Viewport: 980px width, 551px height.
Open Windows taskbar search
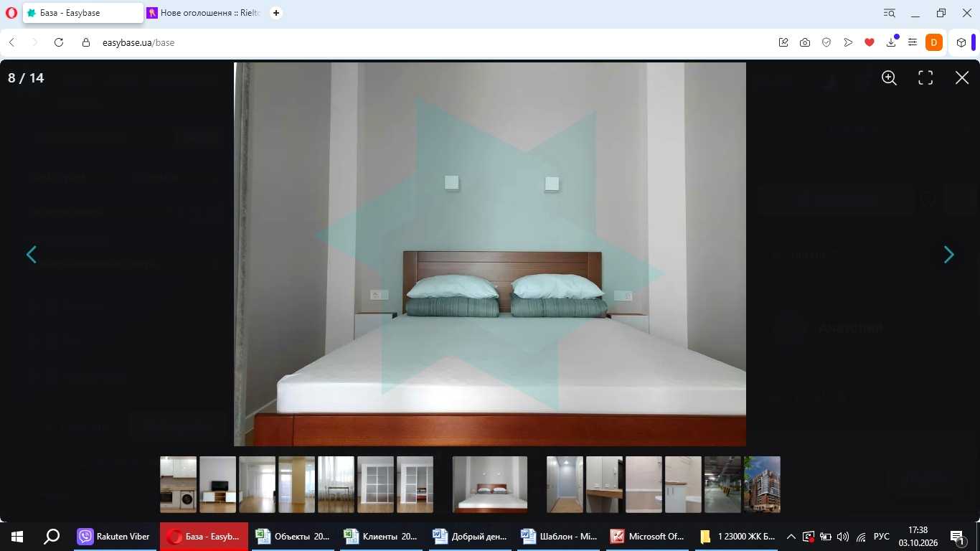[52, 537]
